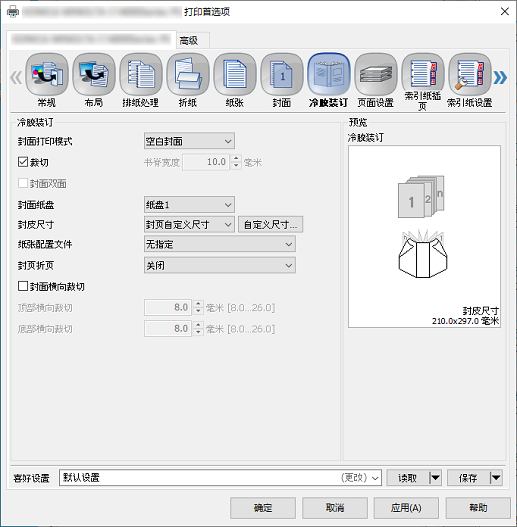This screenshot has height=527, width=517.
Task: Open the 索引纸设置 tab settings icon
Action: pyautogui.click(x=470, y=80)
